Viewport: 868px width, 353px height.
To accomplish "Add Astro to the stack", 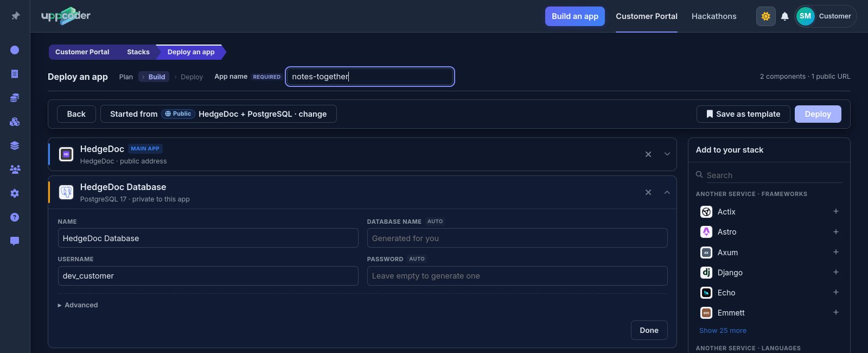I will tap(835, 232).
